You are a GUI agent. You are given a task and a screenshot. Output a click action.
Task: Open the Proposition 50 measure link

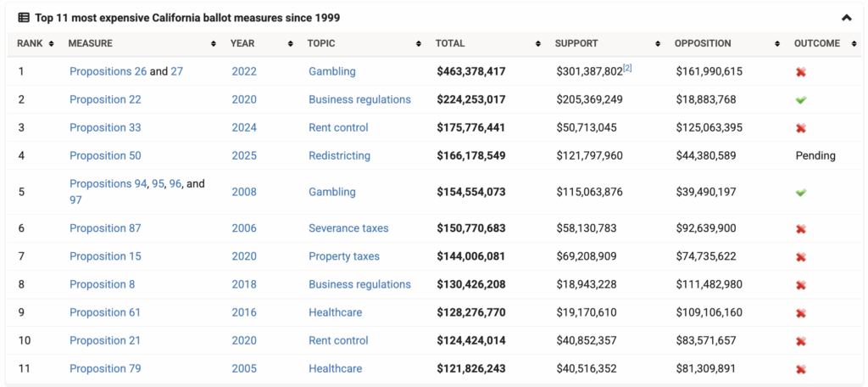(105, 155)
